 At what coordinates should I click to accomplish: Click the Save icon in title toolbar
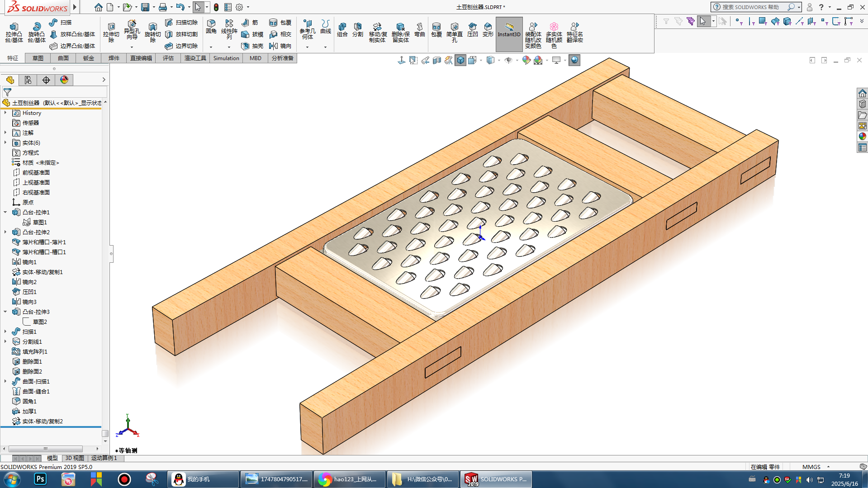click(x=145, y=7)
